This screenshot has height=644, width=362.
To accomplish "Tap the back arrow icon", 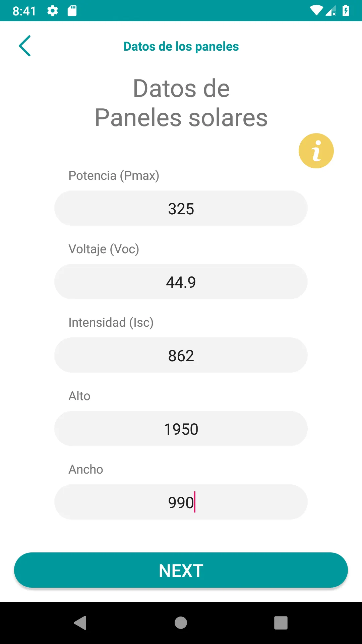I will (25, 46).
